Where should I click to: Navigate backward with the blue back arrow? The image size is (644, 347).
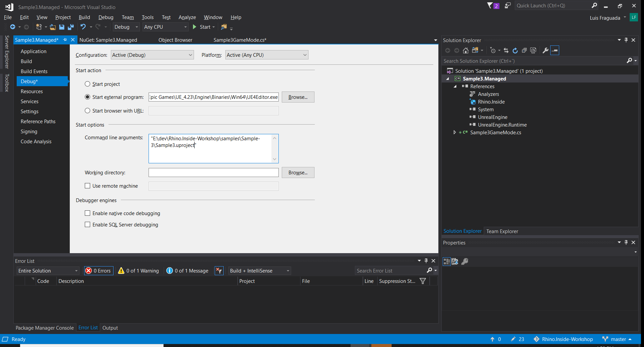click(12, 27)
